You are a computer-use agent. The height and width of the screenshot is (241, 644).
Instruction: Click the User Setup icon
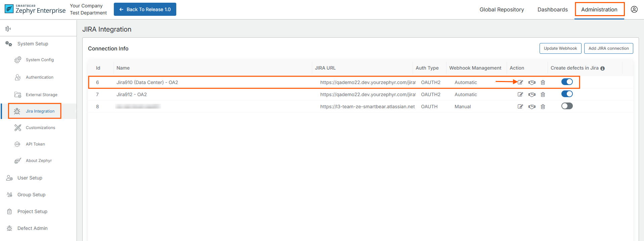click(9, 178)
